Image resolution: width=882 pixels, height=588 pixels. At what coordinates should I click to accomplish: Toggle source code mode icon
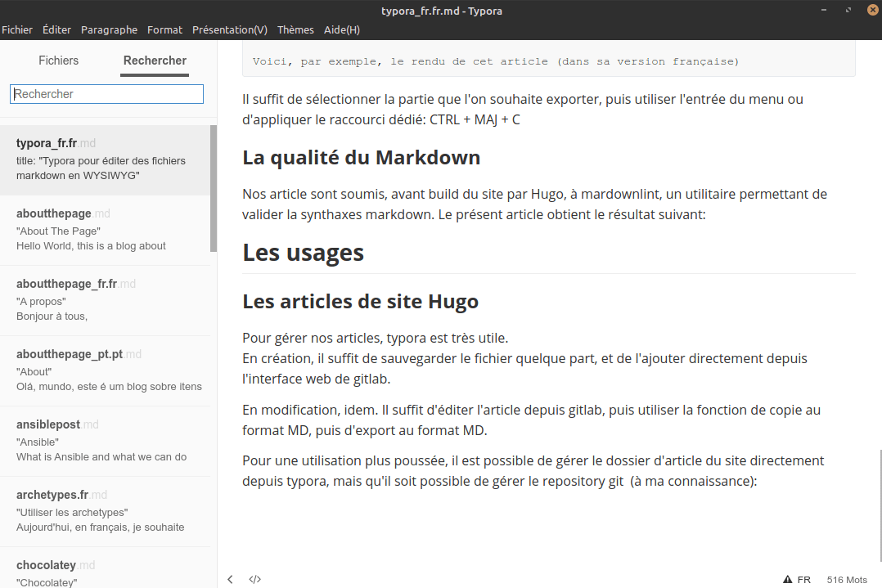click(254, 579)
